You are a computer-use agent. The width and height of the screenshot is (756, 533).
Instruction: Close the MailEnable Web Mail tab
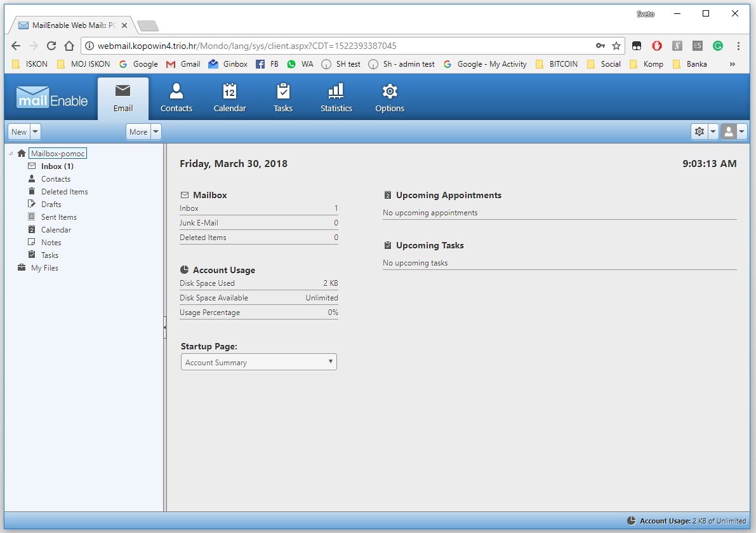(124, 25)
